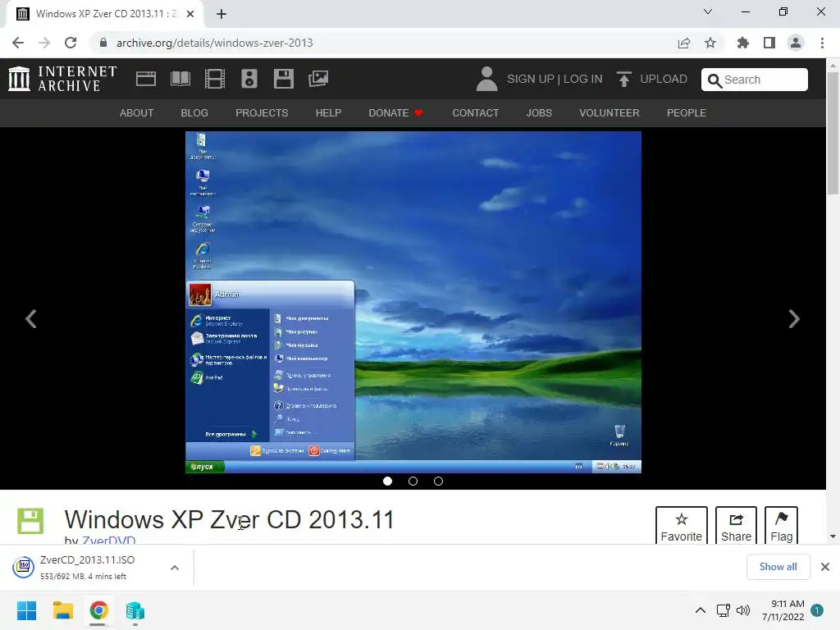Click the ZverCD_2013.11.ISO download file icon
Image resolution: width=840 pixels, height=630 pixels.
pos(24,567)
